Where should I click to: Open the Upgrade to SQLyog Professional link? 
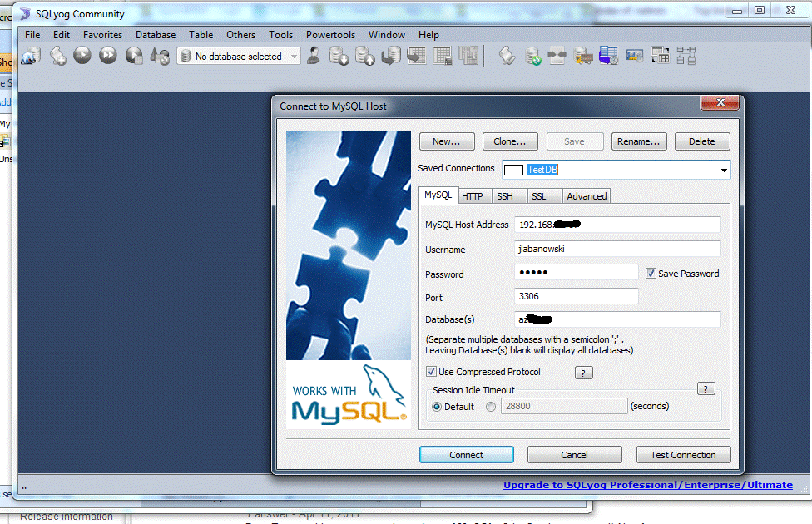pyautogui.click(x=647, y=485)
